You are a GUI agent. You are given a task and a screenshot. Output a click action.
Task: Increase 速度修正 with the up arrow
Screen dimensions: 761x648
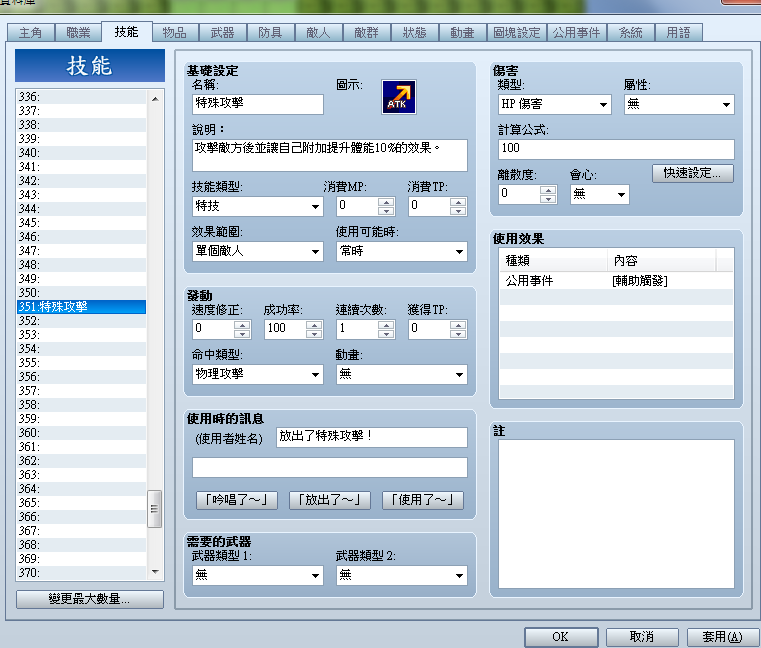[242, 325]
